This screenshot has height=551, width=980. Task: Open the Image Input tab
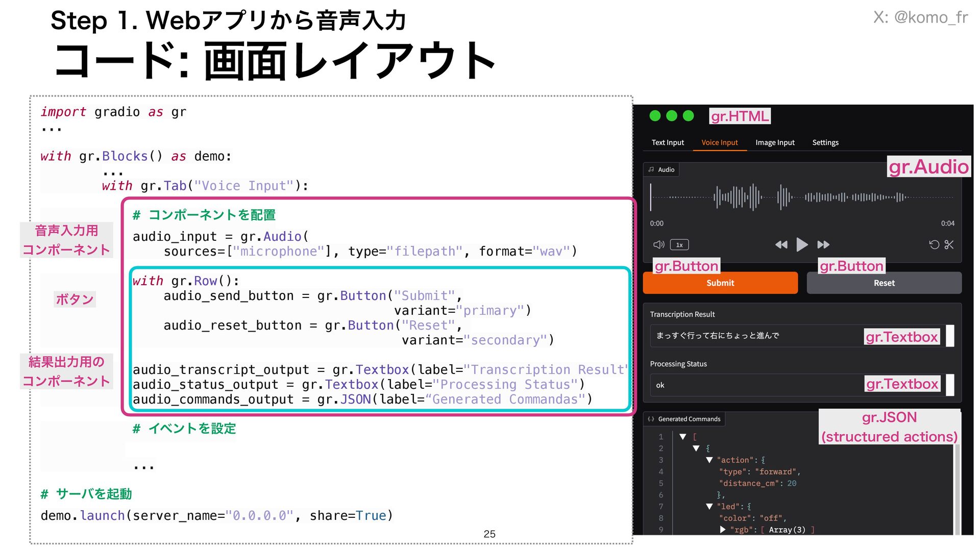pos(775,143)
